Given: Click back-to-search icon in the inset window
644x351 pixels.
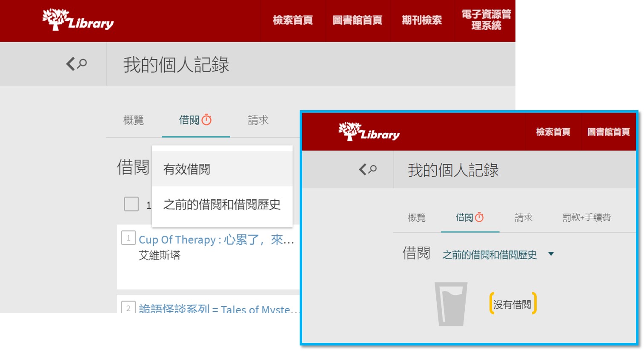Looking at the screenshot, I should click(x=368, y=169).
